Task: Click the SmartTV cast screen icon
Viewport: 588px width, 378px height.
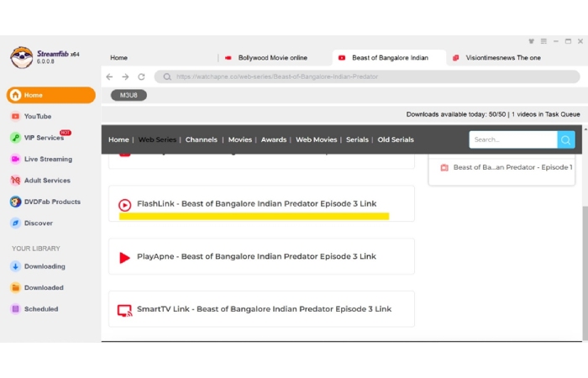Action: click(124, 311)
